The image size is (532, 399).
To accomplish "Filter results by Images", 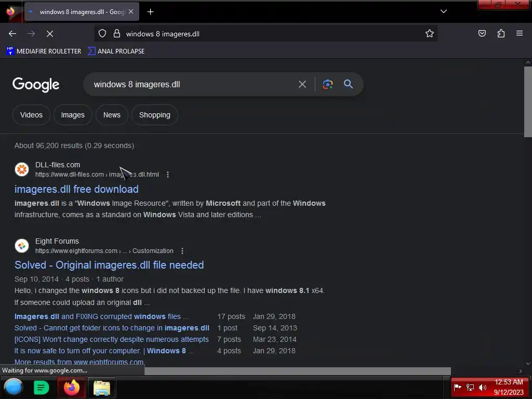I will (73, 115).
